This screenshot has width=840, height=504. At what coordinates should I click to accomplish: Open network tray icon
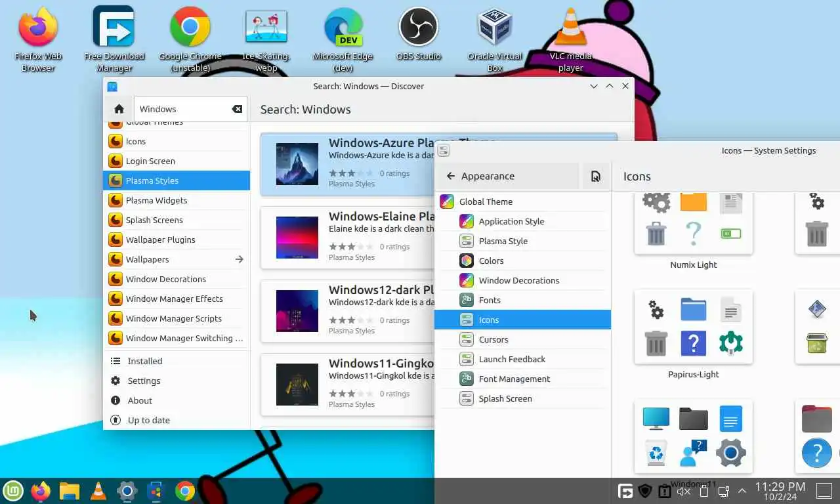point(724,491)
